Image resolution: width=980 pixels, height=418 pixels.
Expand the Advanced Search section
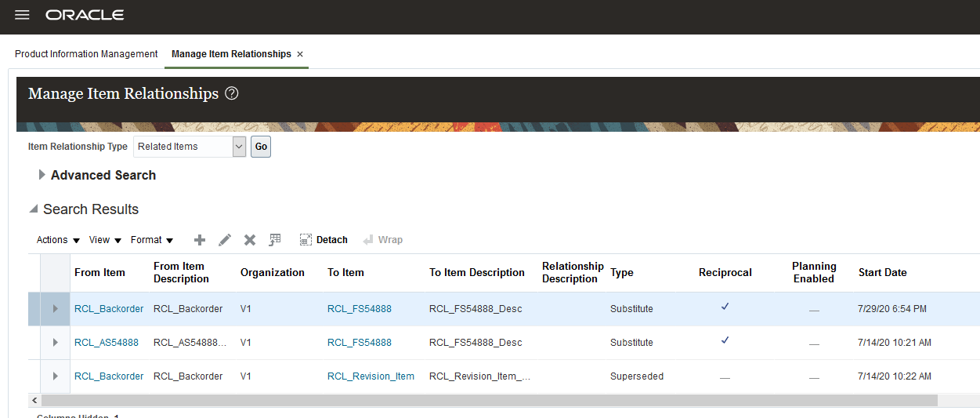42,176
